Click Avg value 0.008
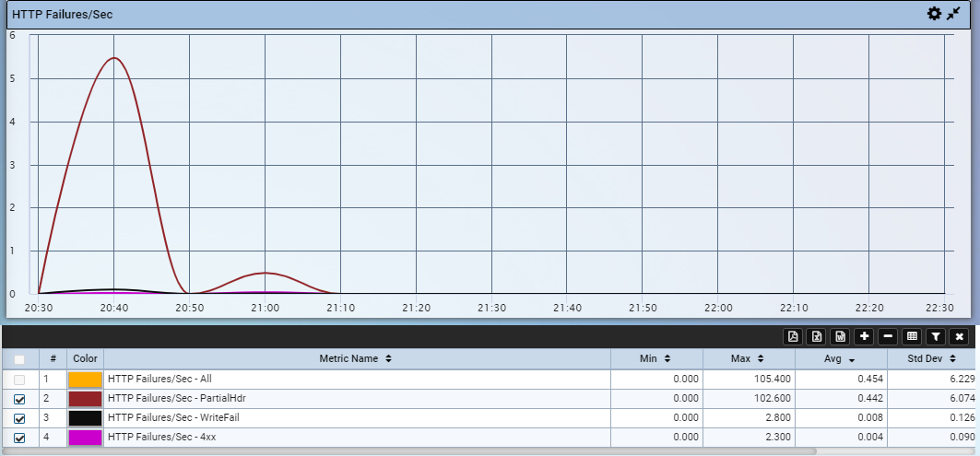Screen dimensions: 980x456 click(870, 417)
